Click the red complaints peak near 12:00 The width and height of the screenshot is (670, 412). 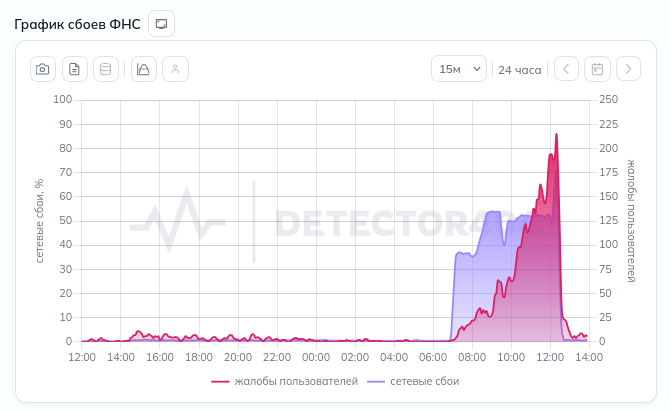click(x=556, y=134)
